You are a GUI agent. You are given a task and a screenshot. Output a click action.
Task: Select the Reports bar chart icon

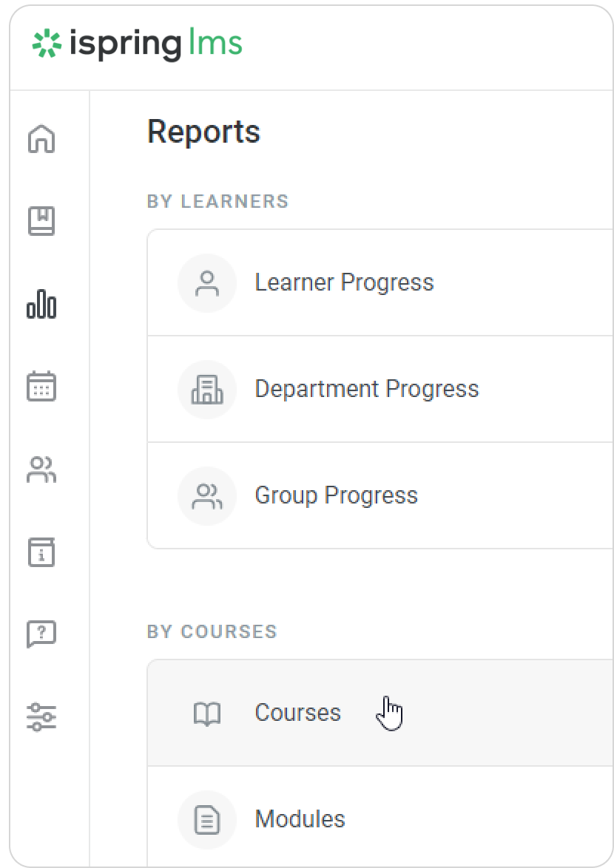(x=41, y=304)
